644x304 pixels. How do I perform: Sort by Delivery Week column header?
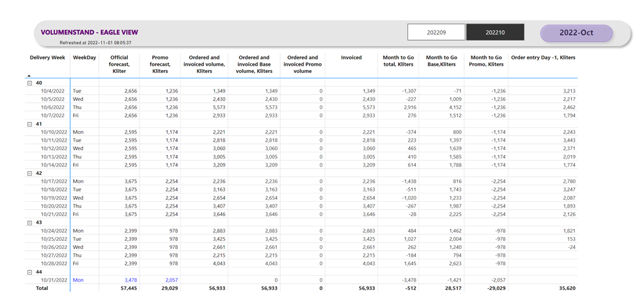[47, 58]
